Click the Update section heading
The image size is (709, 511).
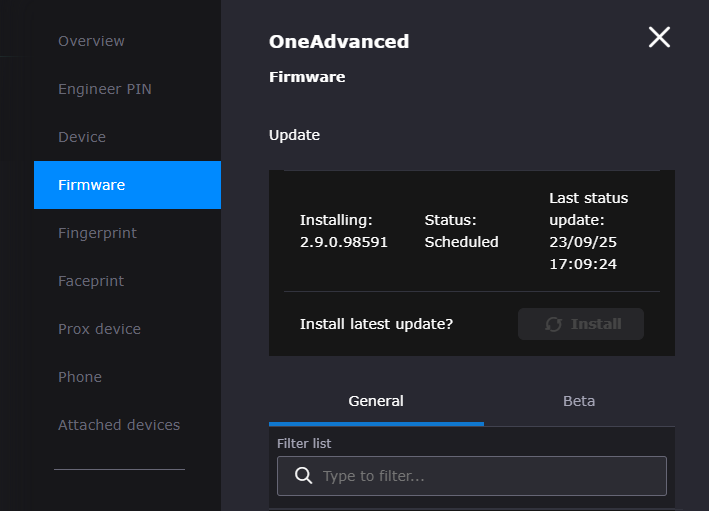pyautogui.click(x=294, y=135)
